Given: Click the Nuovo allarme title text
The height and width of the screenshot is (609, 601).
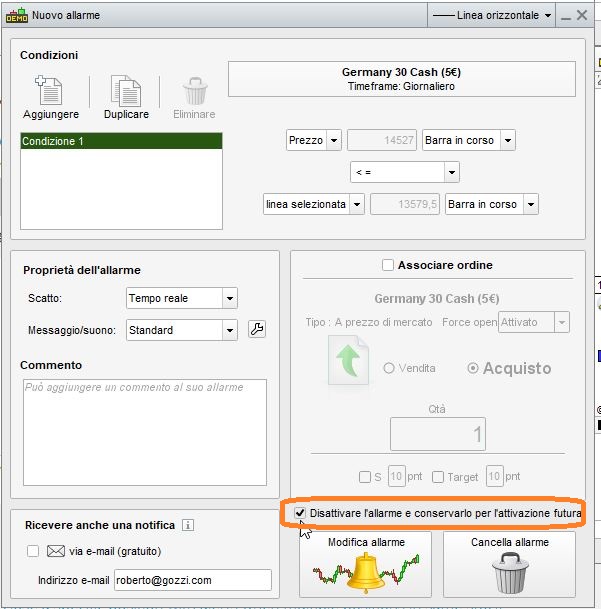Looking at the screenshot, I should (x=66, y=15).
